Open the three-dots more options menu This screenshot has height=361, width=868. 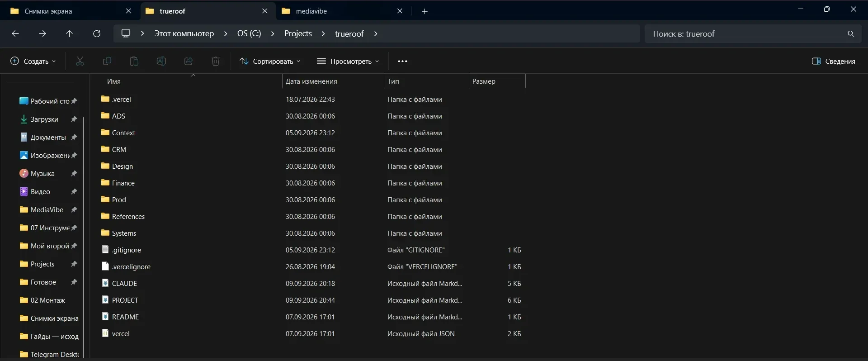tap(402, 61)
